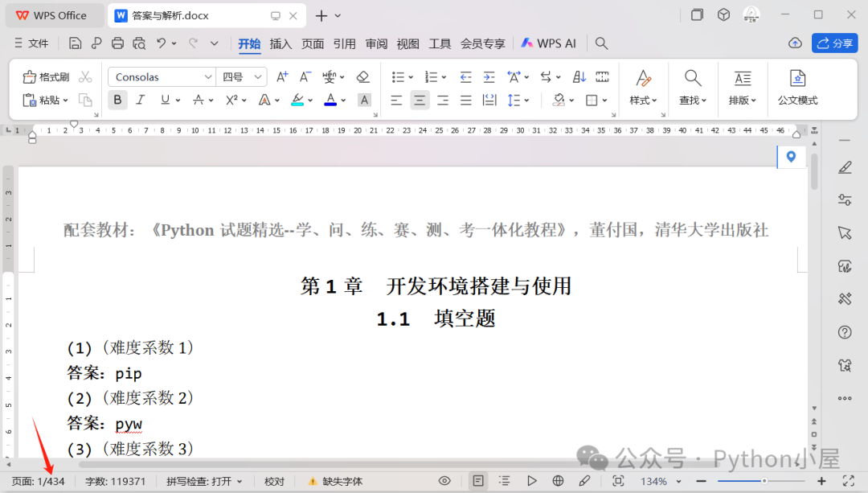Click the text highlight color swatch
868x493 pixels.
pyautogui.click(x=297, y=101)
